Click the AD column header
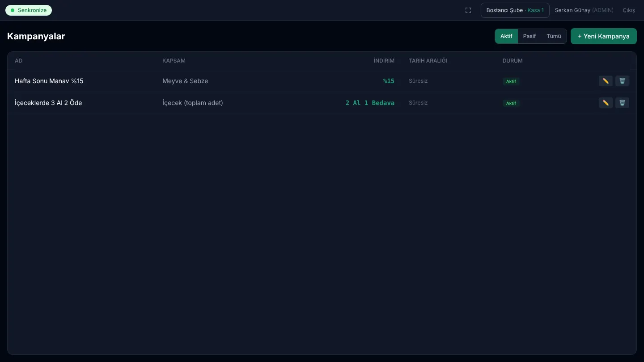The height and width of the screenshot is (362, 644). click(18, 61)
